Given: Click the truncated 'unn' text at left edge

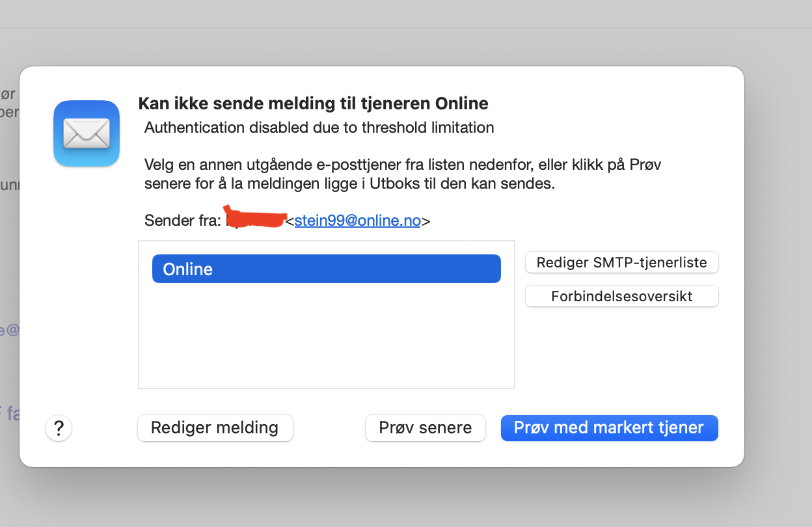Looking at the screenshot, I should click(x=10, y=185).
